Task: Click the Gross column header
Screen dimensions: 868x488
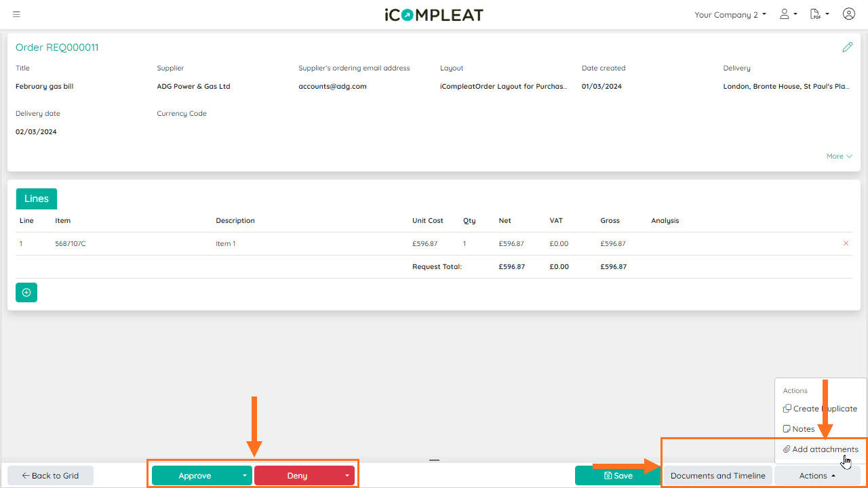Action: click(610, 221)
